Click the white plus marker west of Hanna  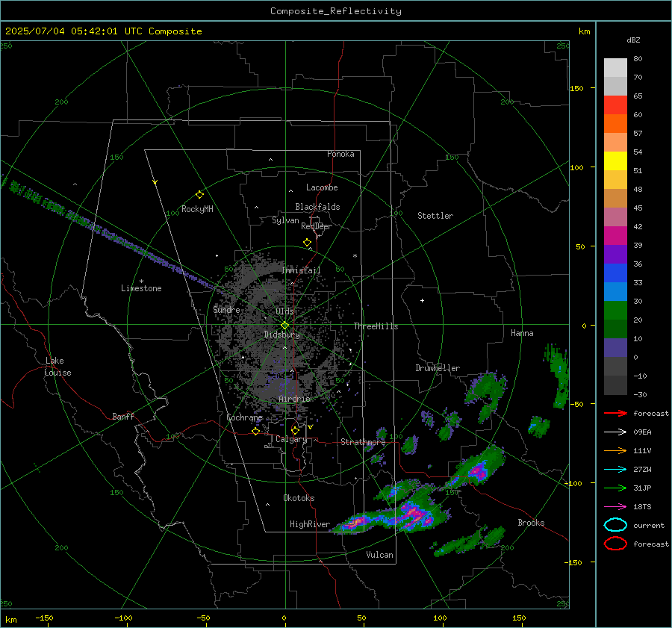pyautogui.click(x=422, y=300)
